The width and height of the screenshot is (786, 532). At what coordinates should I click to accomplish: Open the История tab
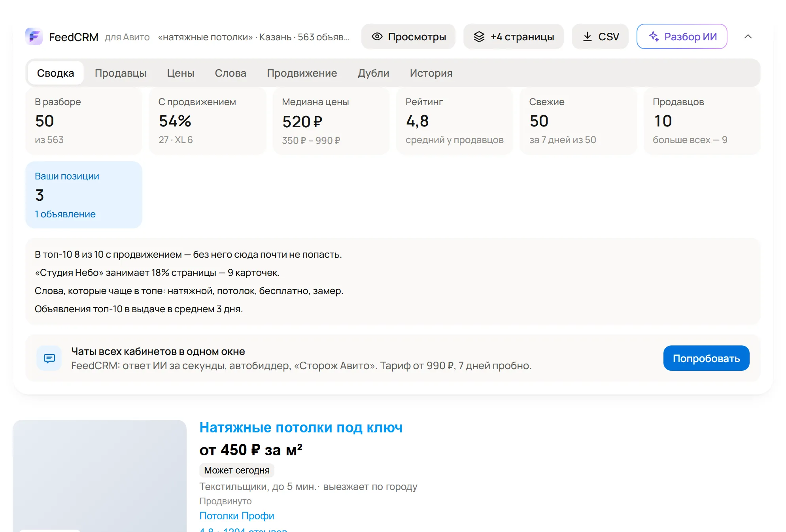coord(431,73)
